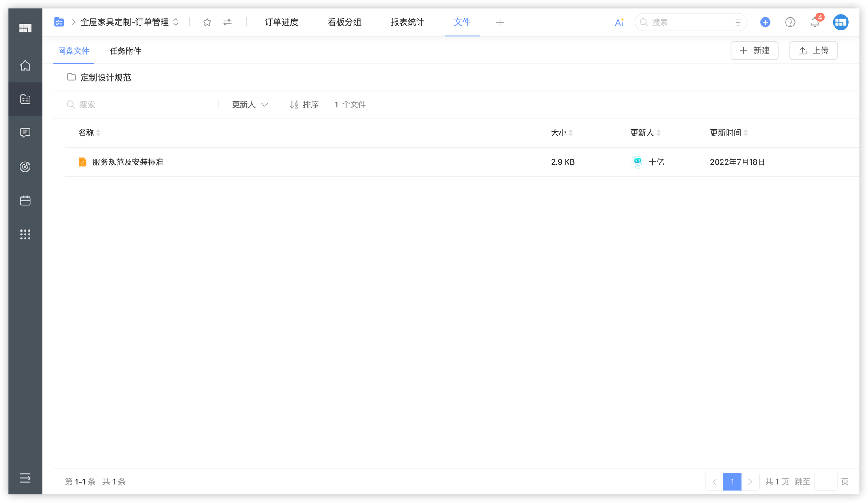Screen dimensions: 868x503
Task: Open the chat messages sidebar icon
Action: (x=25, y=133)
